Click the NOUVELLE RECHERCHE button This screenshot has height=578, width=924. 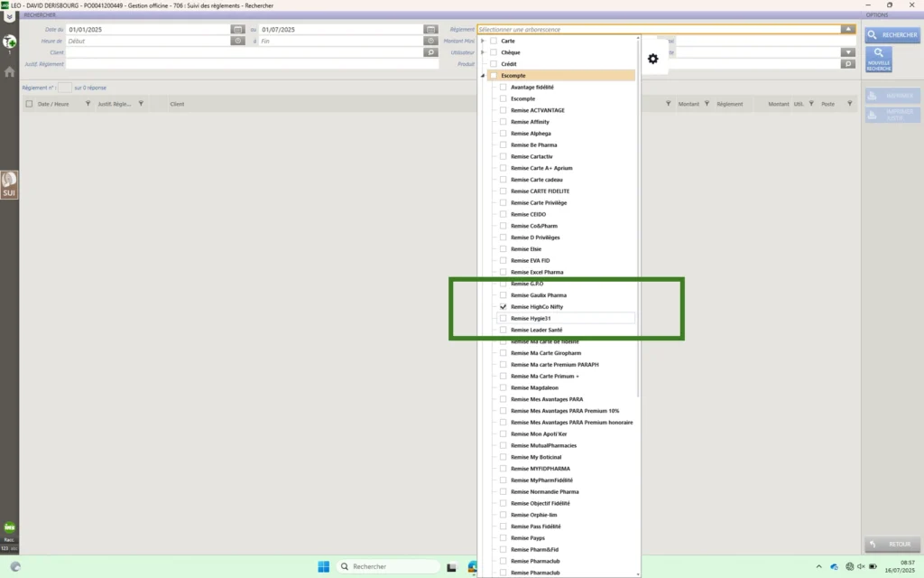[x=879, y=60]
